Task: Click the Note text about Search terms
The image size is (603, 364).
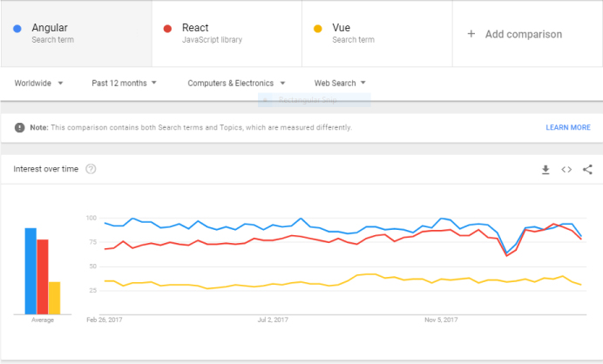Action: click(191, 128)
